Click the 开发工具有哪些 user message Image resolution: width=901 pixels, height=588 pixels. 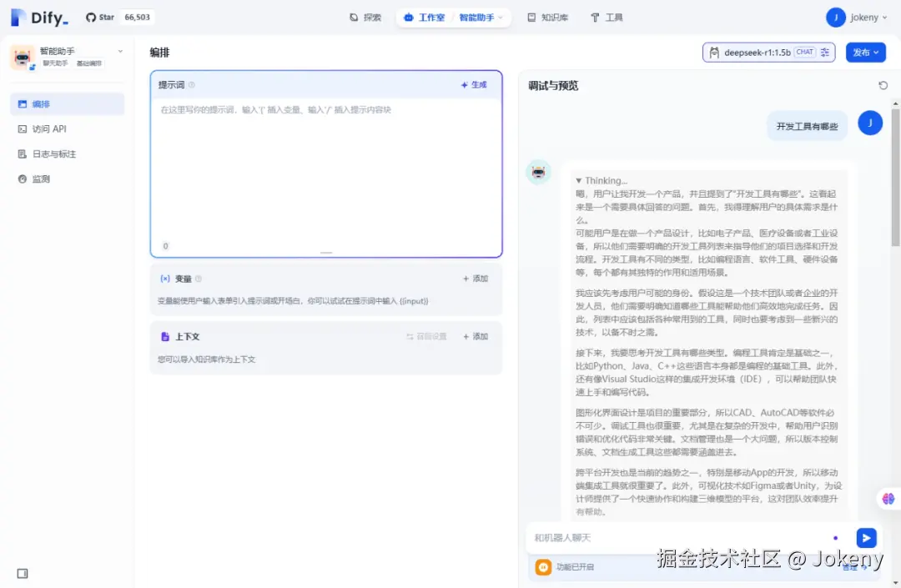[807, 126]
